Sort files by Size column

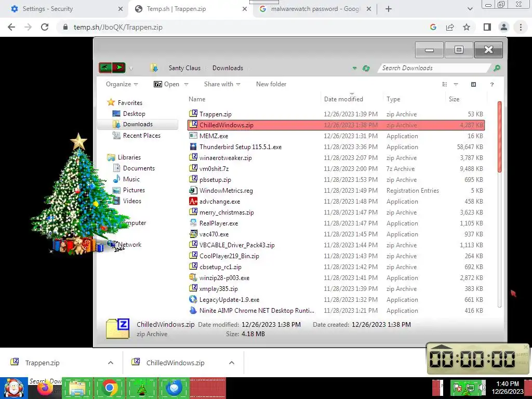tap(466, 99)
